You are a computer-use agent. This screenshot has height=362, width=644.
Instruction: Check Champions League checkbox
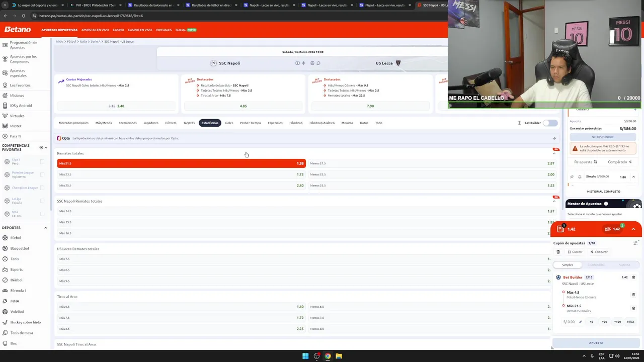coord(42,188)
